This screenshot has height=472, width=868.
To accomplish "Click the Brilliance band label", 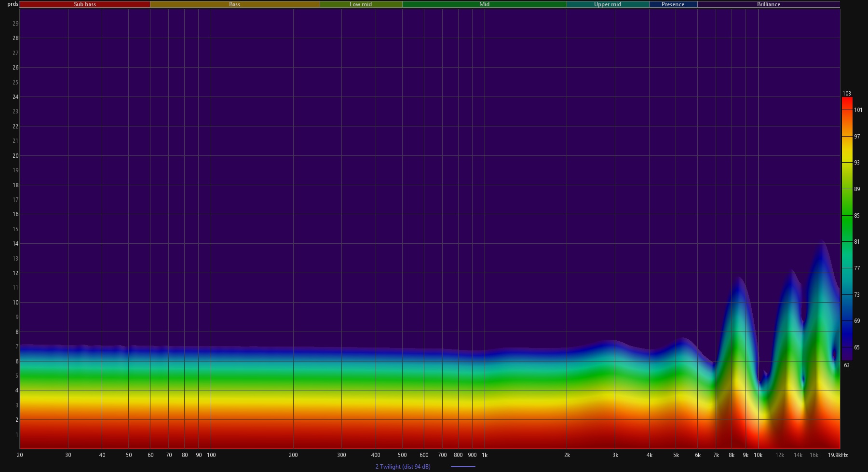I will coord(768,4).
